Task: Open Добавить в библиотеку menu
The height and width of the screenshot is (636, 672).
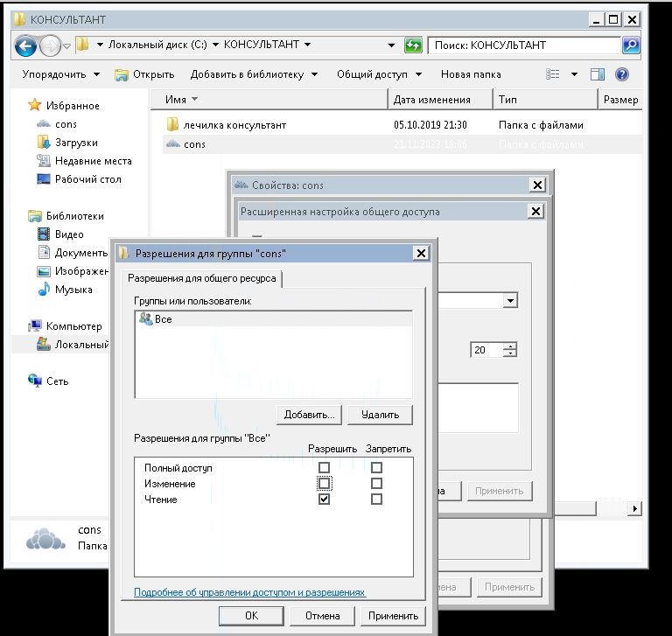Action: (254, 74)
